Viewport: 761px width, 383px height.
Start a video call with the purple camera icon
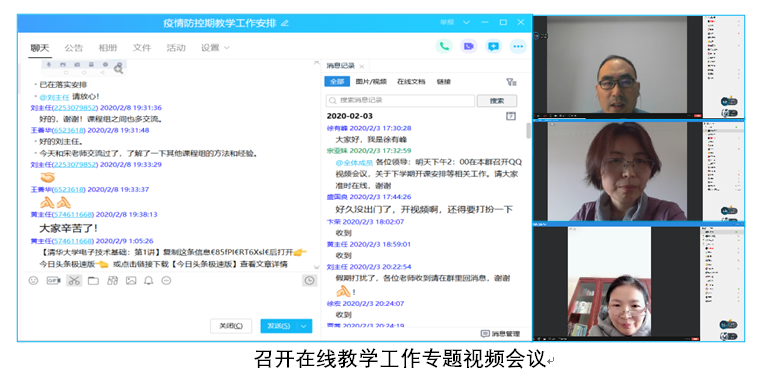[x=468, y=47]
